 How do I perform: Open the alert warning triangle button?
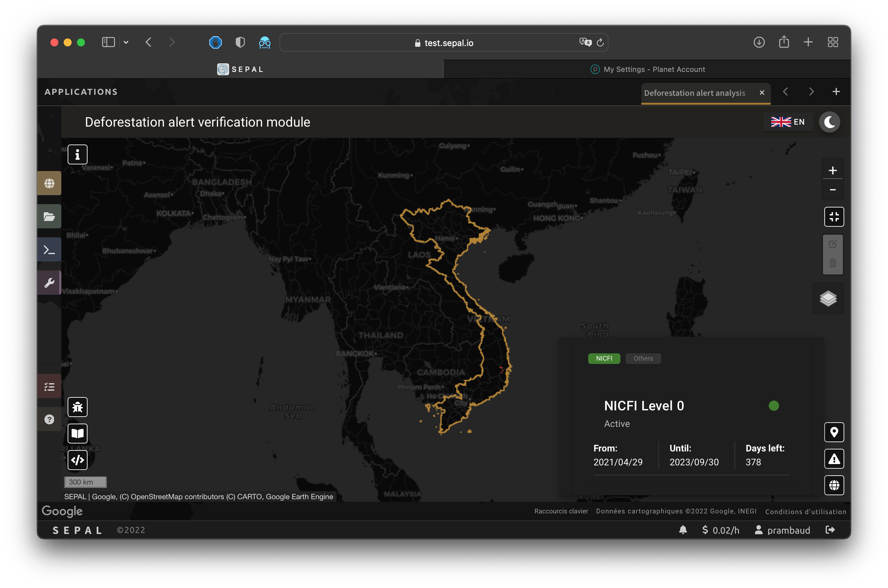tap(834, 459)
